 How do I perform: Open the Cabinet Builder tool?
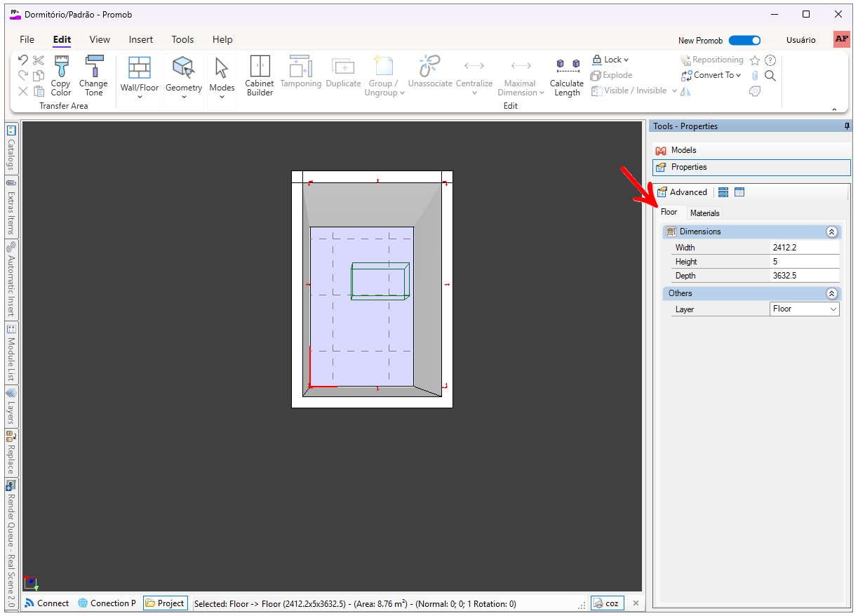coord(260,76)
